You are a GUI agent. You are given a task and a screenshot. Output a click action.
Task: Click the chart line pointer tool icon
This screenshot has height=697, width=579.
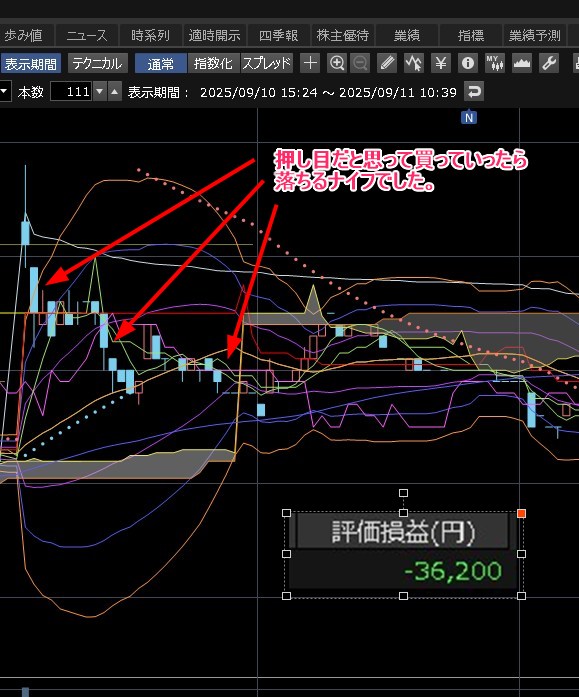click(413, 63)
